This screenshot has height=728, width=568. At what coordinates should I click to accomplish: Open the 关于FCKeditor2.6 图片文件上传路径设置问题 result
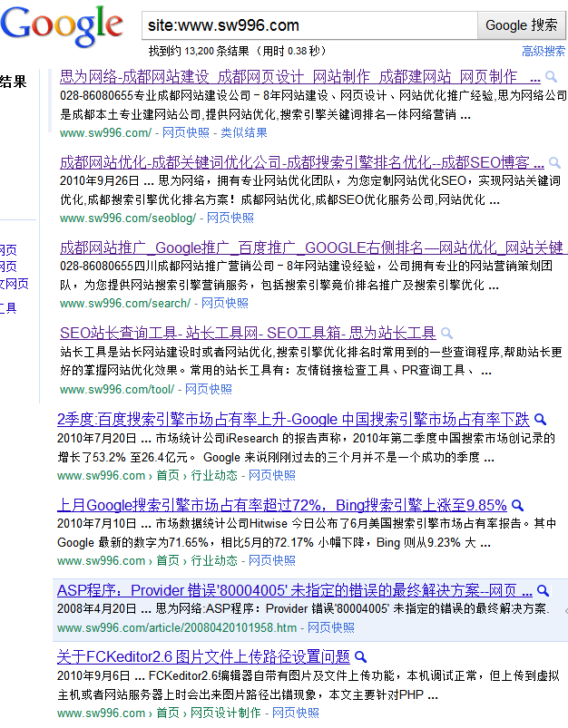click(202, 656)
